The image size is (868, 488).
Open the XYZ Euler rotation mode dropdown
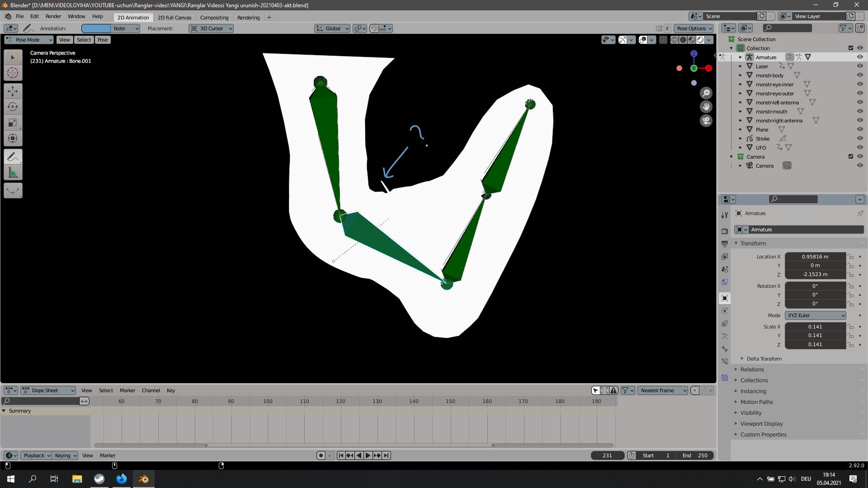[x=816, y=315]
